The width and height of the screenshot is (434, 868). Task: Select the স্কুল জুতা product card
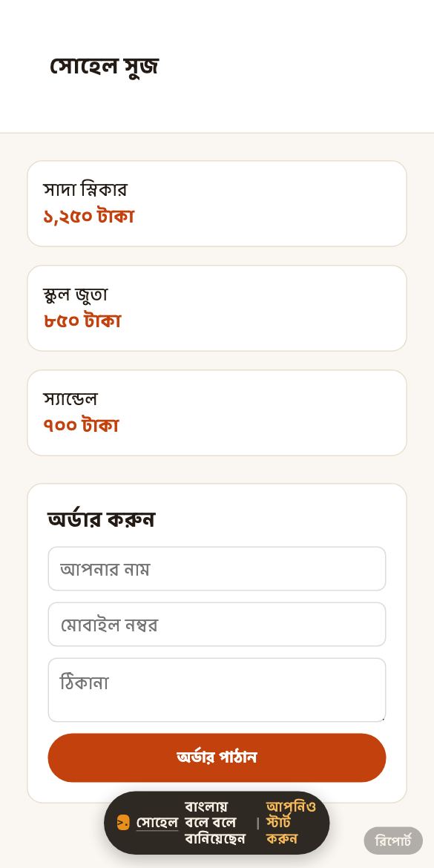pos(217,309)
